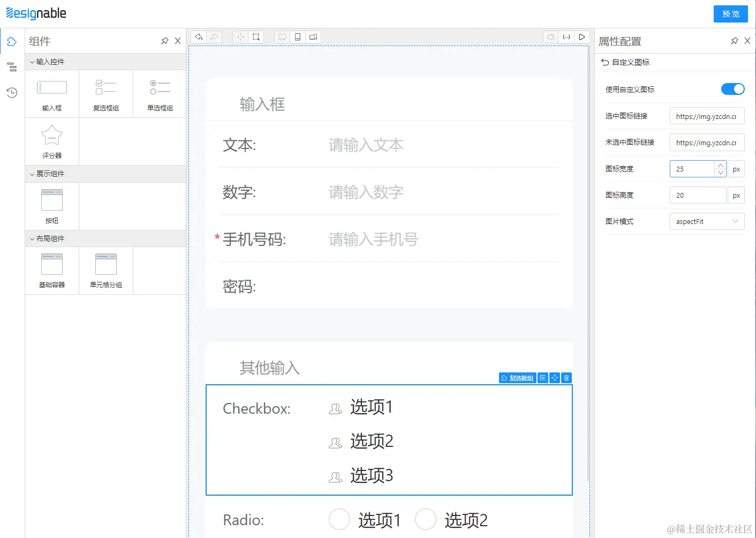This screenshot has width=756, height=538.
Task: Select 选项1 radio under Radio
Action: click(339, 519)
